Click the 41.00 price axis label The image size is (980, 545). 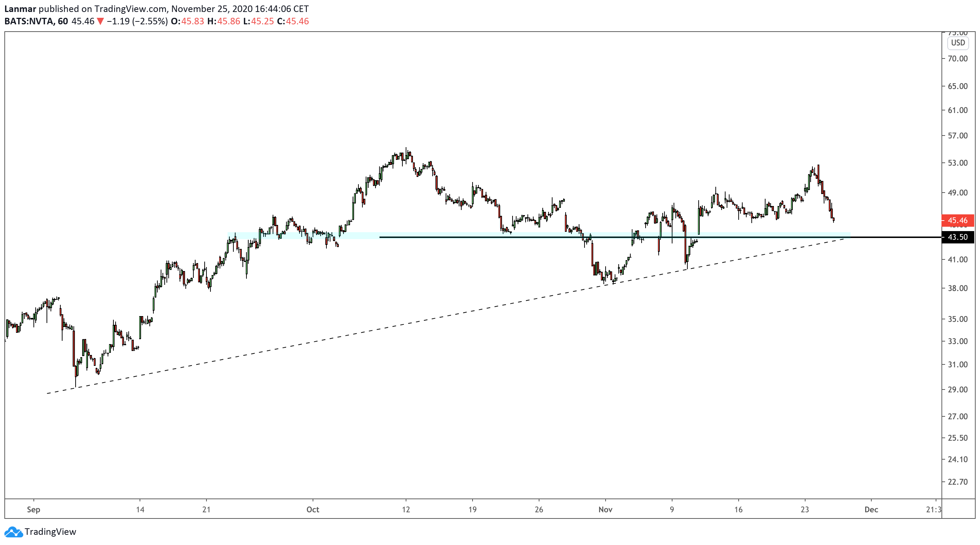point(957,259)
